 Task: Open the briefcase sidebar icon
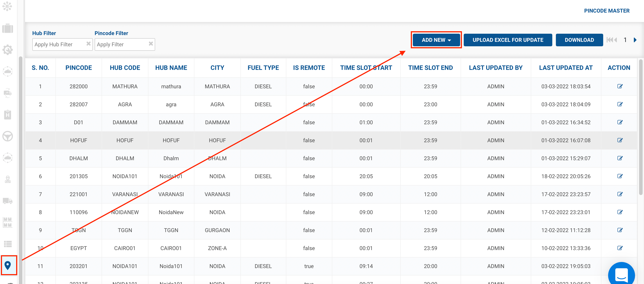(7, 28)
